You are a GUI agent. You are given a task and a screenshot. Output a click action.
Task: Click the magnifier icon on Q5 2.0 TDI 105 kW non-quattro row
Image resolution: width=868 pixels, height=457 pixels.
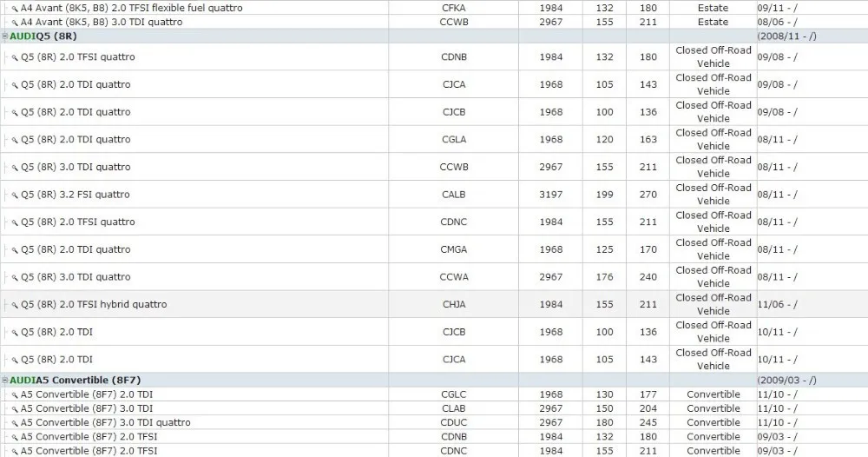point(15,360)
